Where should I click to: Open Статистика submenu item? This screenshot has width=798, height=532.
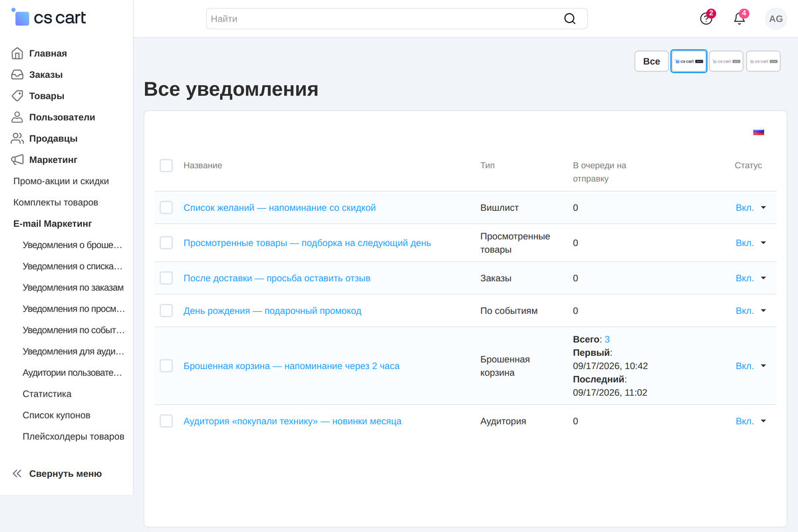point(47,394)
